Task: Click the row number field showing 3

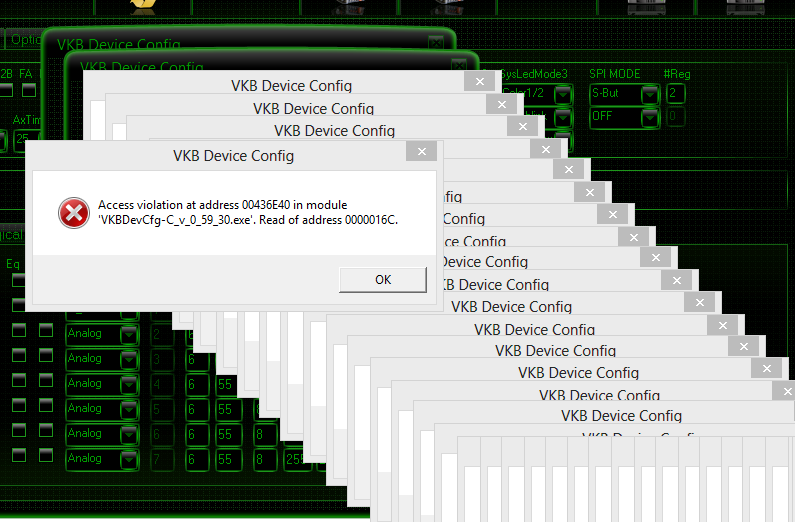Action: tap(162, 359)
